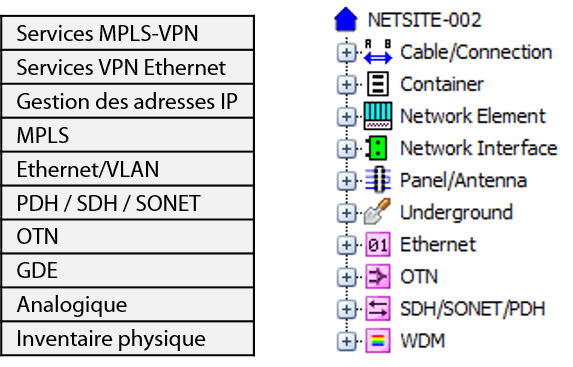This screenshot has width=573, height=367.
Task: Select the Panel/Antenna icon
Action: pos(378,180)
